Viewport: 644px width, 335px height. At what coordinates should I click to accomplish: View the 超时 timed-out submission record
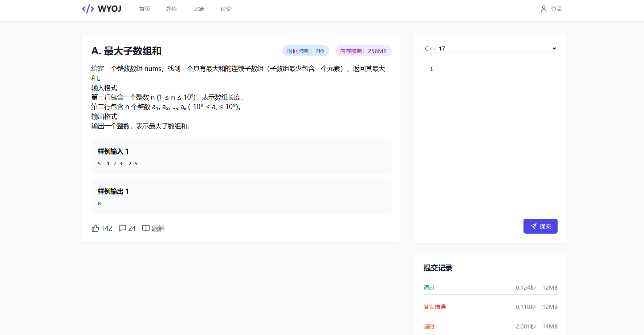(x=429, y=327)
